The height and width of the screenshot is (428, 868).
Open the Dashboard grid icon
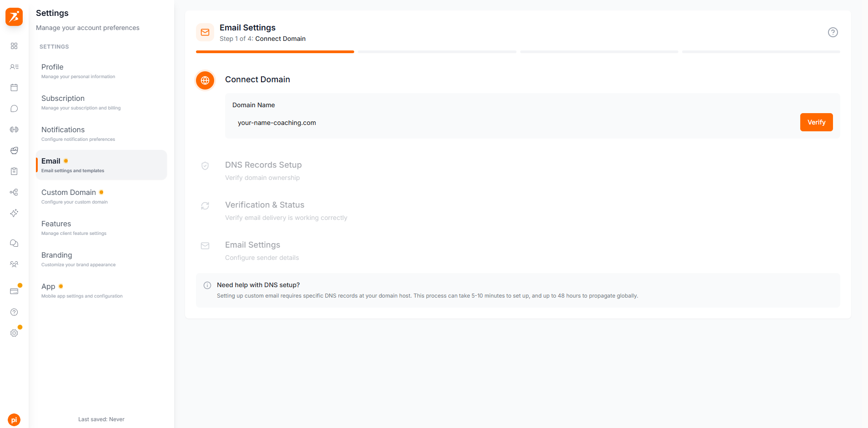[x=14, y=46]
